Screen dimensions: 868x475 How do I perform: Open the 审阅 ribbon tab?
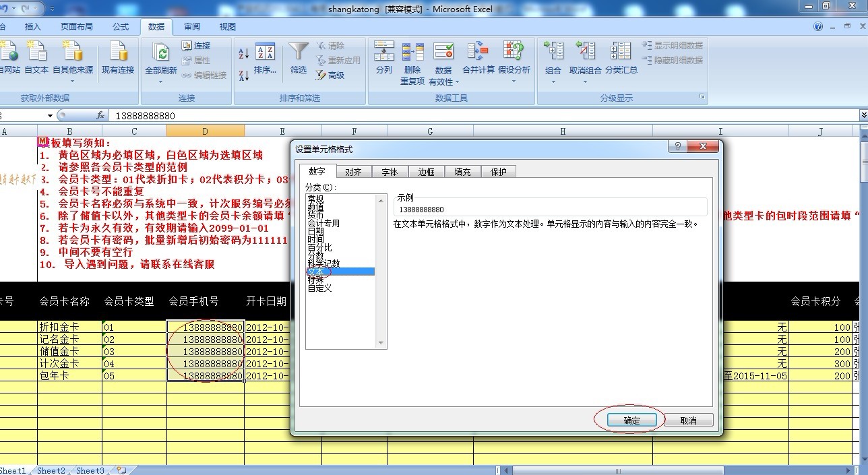tap(192, 27)
